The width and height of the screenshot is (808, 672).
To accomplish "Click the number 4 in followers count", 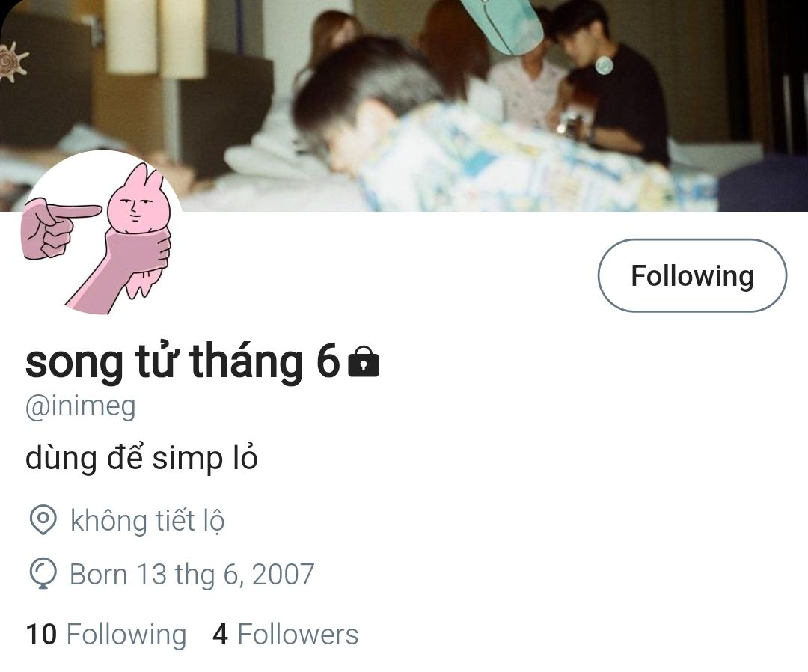I will [220, 635].
